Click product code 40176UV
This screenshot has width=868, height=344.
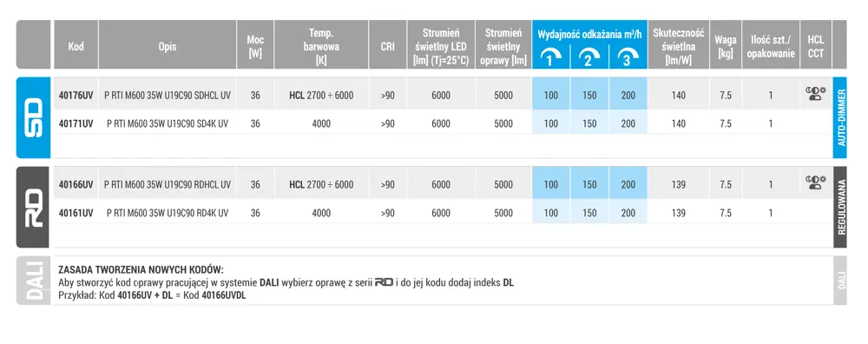pyautogui.click(x=76, y=96)
